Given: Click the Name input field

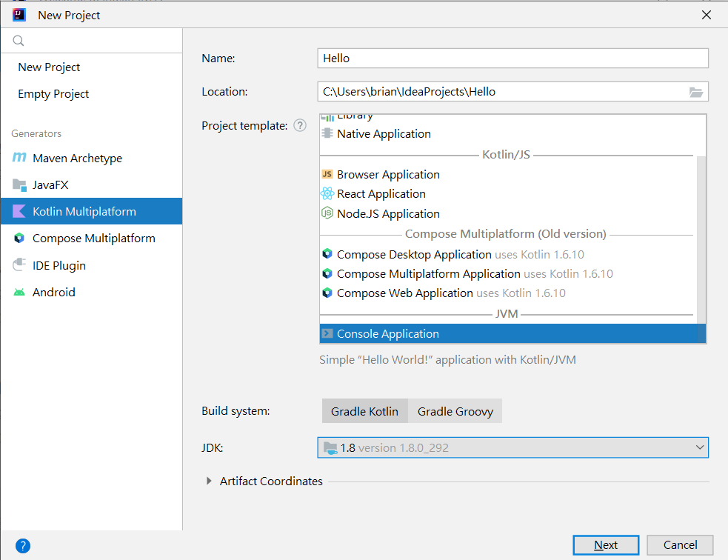Looking at the screenshot, I should tap(513, 59).
